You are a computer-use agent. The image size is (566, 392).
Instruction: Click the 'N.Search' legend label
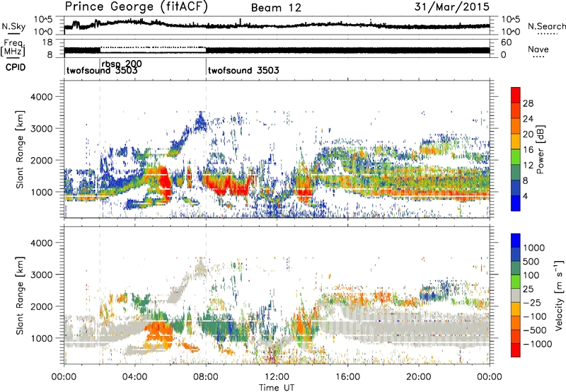(546, 26)
